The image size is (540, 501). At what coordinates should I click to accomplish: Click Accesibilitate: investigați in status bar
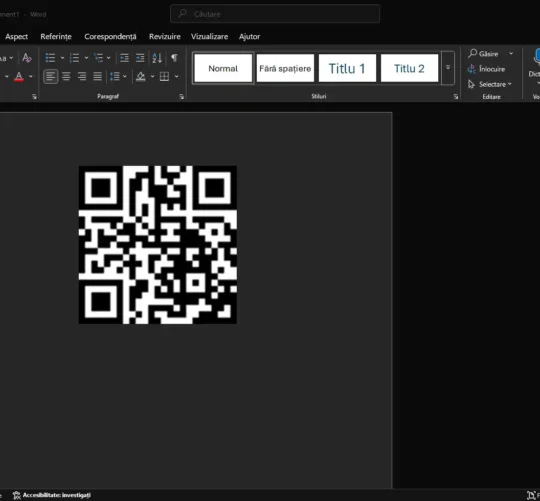52,495
